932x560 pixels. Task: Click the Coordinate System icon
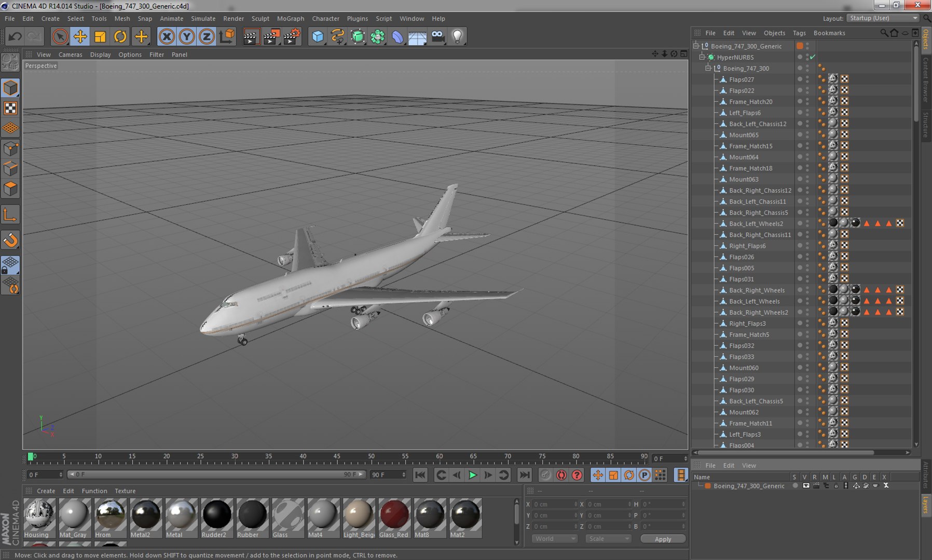coord(227,36)
